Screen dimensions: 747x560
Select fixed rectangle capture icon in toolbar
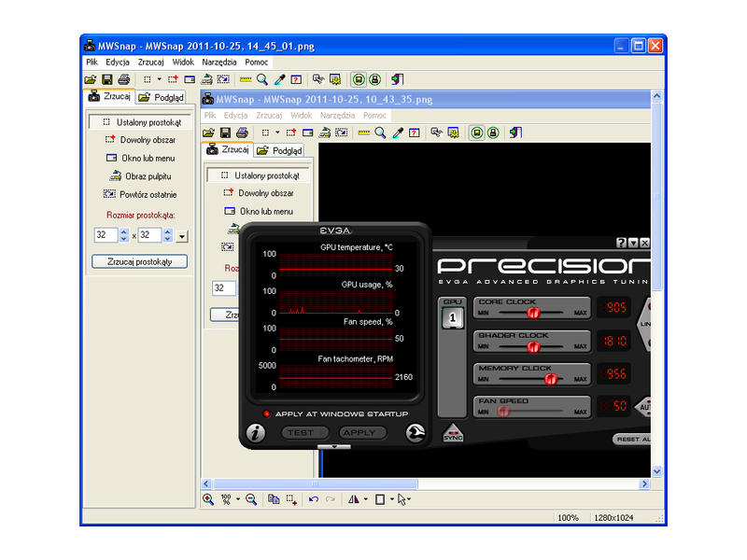pyautogui.click(x=148, y=79)
